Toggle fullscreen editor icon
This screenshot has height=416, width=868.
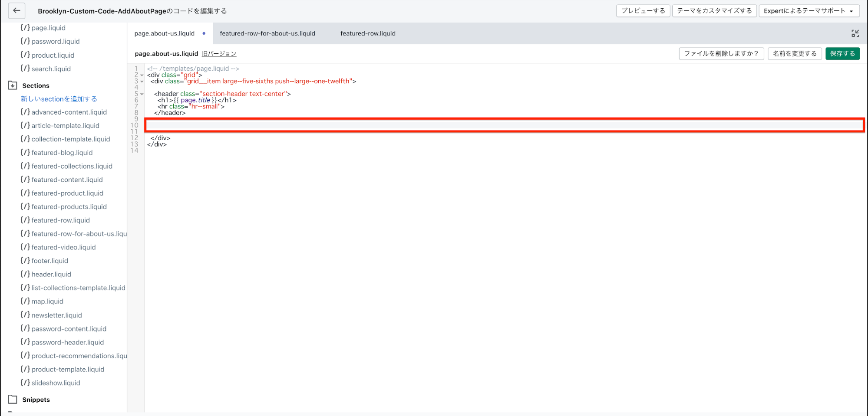click(855, 33)
